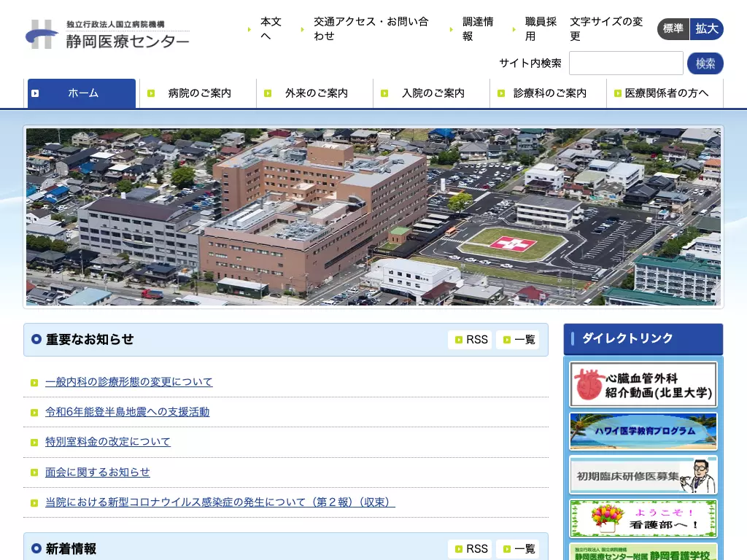This screenshot has height=560, width=747.
Task: Open 新型コロナウイルス感染症の発生について link
Action: (220, 502)
